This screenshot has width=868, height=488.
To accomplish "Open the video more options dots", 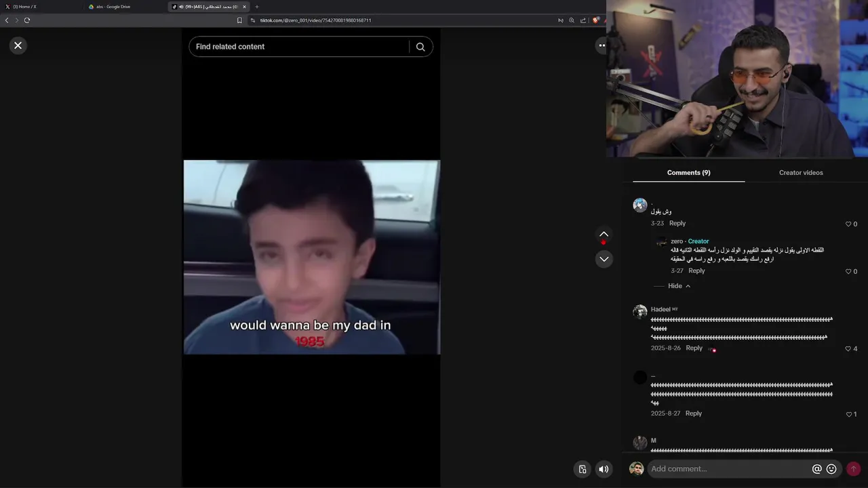I will [601, 45].
